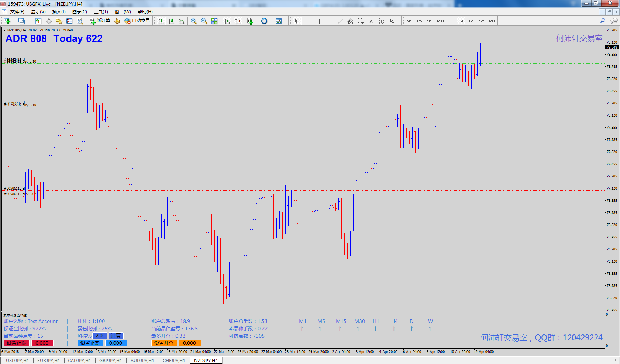The image size is (620, 364).
Task: Switch to GBPJPY,H1 chart tab
Action: point(110,360)
